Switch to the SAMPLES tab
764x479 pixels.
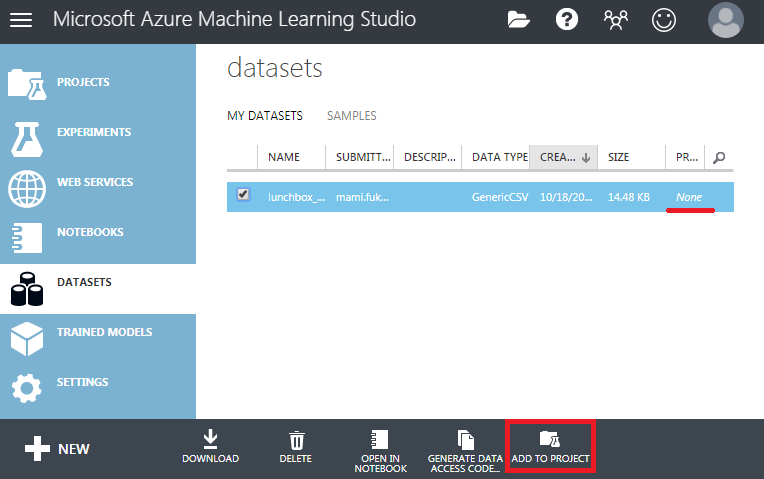coord(351,115)
